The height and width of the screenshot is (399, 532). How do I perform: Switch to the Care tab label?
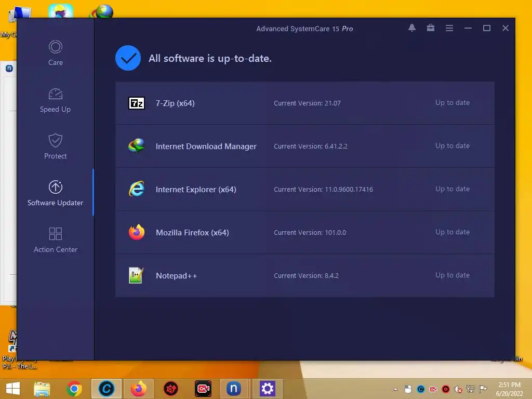tap(55, 62)
